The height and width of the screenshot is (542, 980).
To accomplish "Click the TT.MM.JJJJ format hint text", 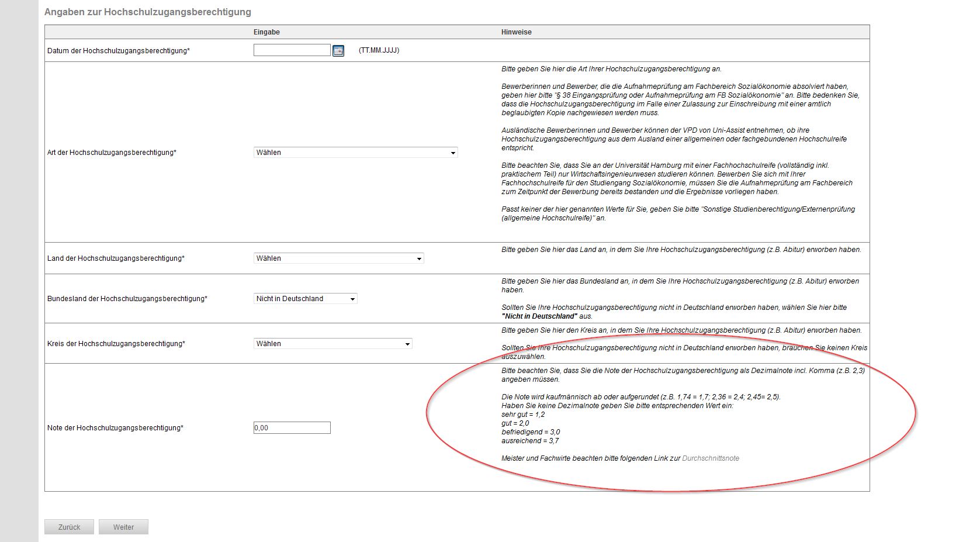I will coord(378,50).
